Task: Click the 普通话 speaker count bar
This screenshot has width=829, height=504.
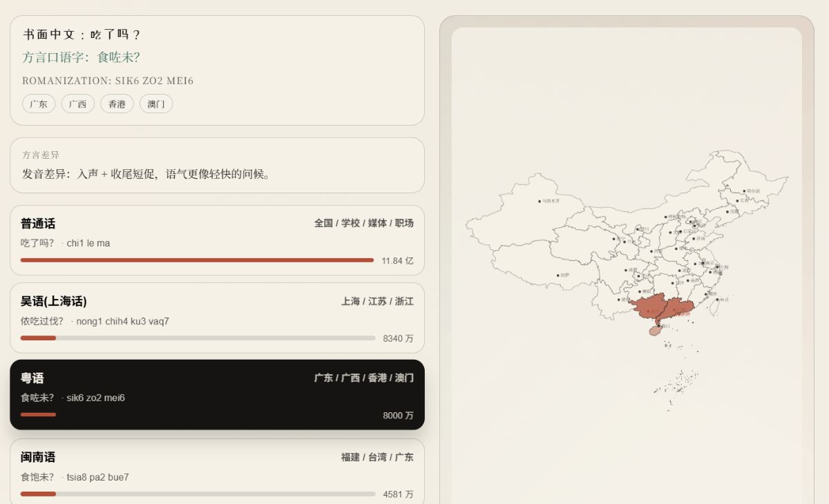Action: [x=198, y=260]
